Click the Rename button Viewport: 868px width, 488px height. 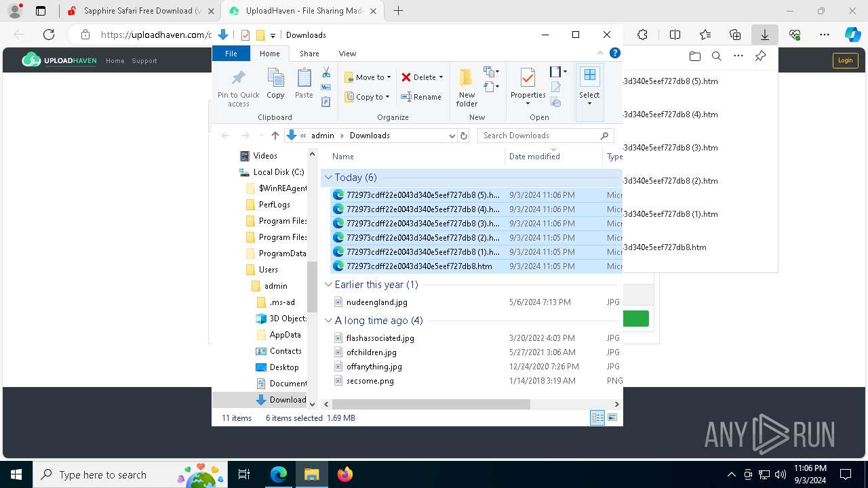pos(421,97)
